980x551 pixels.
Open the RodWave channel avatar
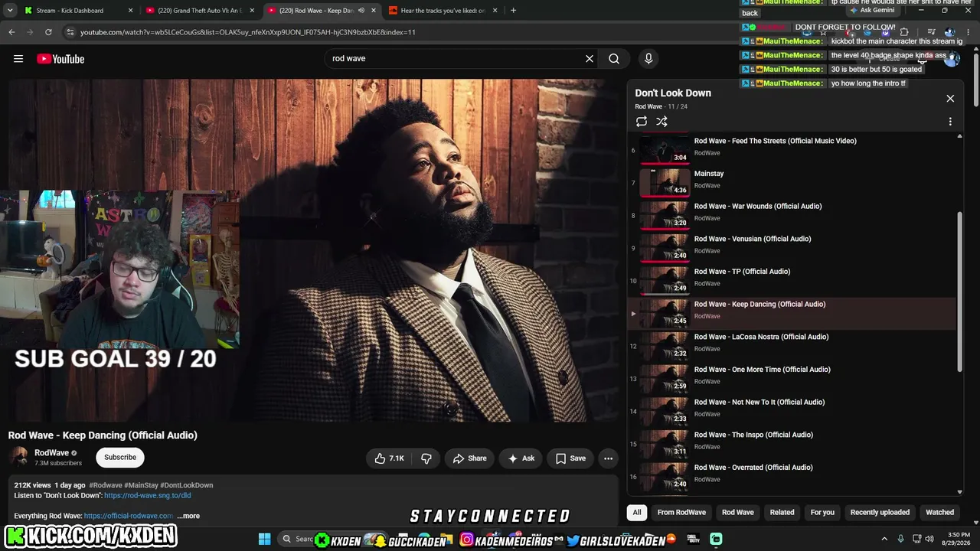click(19, 457)
